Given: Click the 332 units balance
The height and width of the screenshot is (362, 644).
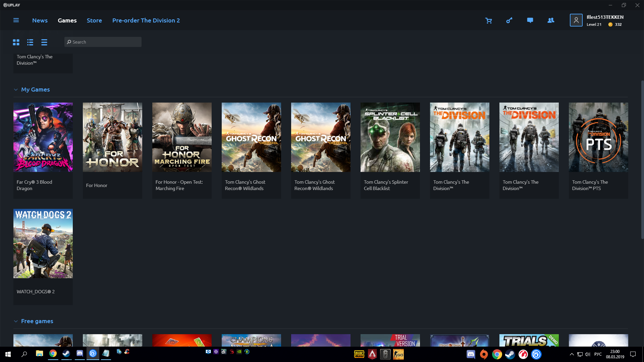Looking at the screenshot, I should (618, 24).
